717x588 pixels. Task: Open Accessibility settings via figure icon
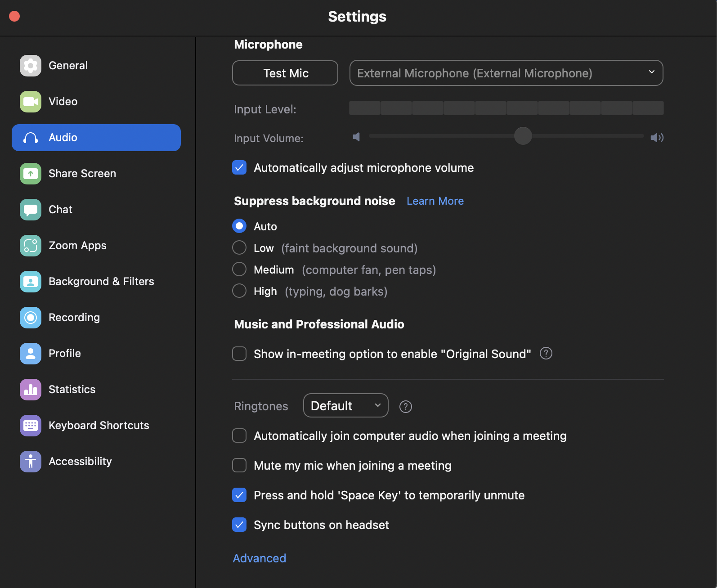[30, 462]
